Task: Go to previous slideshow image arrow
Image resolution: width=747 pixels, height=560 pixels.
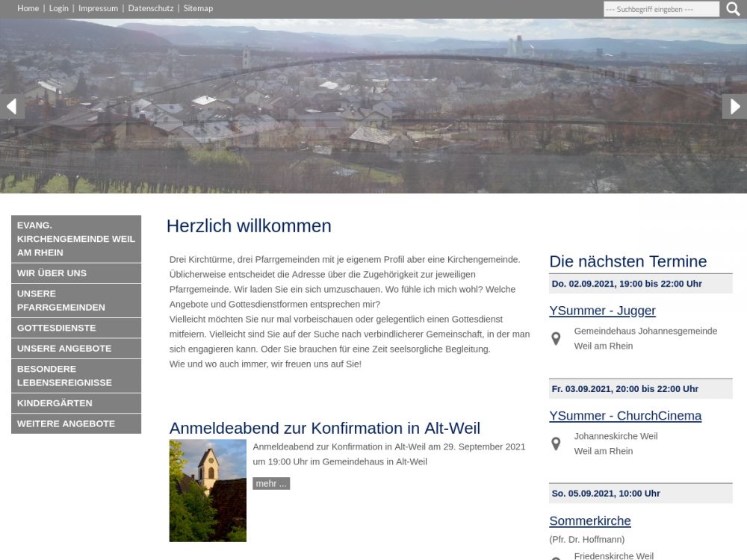Action: click(x=12, y=107)
